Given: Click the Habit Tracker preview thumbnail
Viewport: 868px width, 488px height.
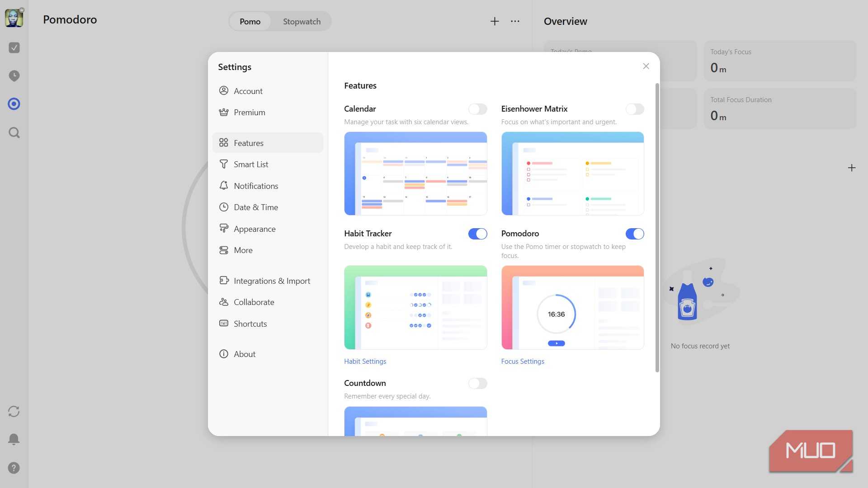Looking at the screenshot, I should [415, 307].
